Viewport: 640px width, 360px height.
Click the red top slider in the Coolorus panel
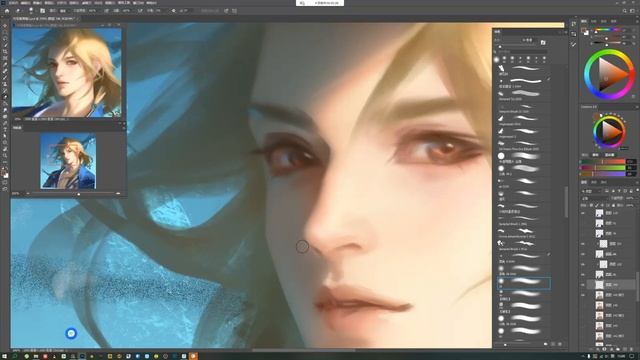[x=602, y=161]
